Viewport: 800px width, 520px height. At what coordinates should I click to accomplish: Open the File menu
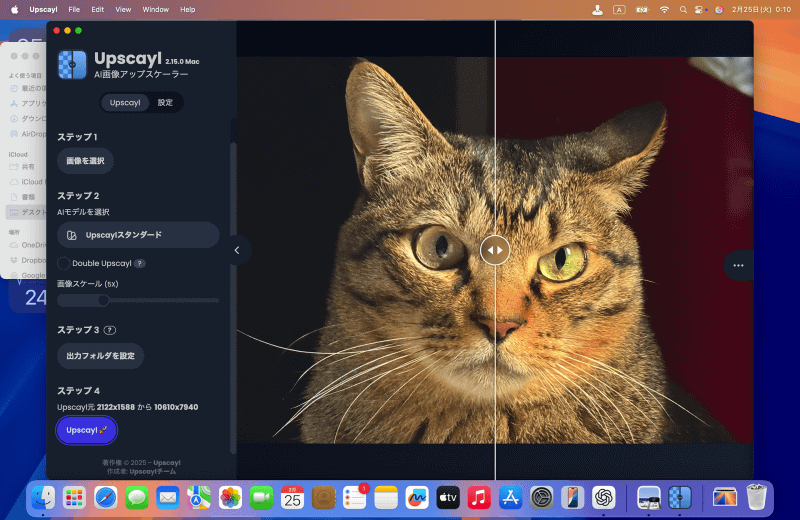(x=74, y=9)
